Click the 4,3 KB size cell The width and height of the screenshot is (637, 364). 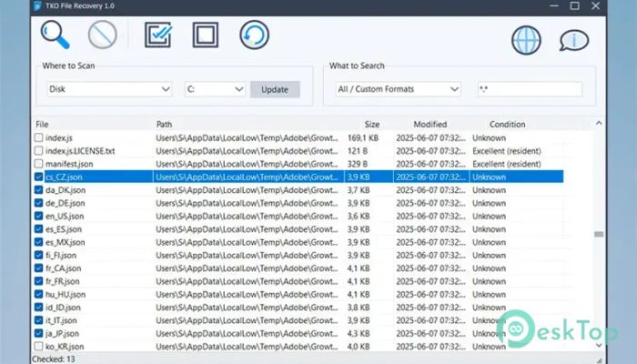pyautogui.click(x=359, y=333)
